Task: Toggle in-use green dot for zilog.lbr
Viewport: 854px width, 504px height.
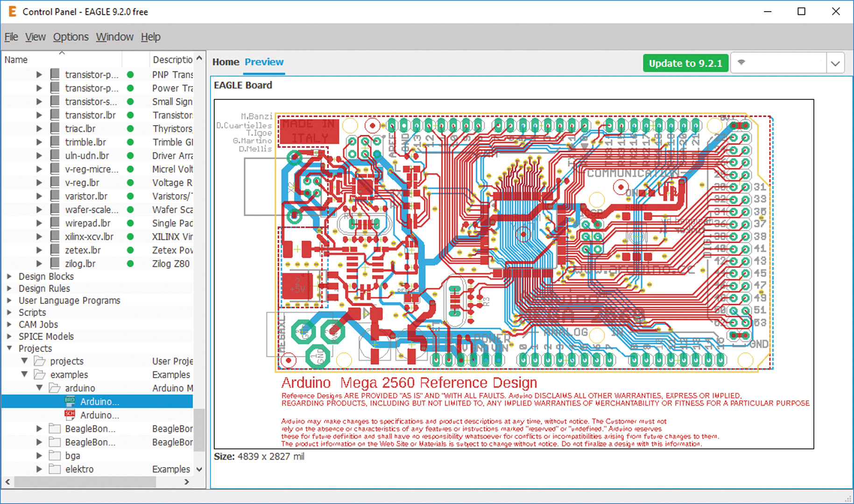Action: [x=130, y=264]
